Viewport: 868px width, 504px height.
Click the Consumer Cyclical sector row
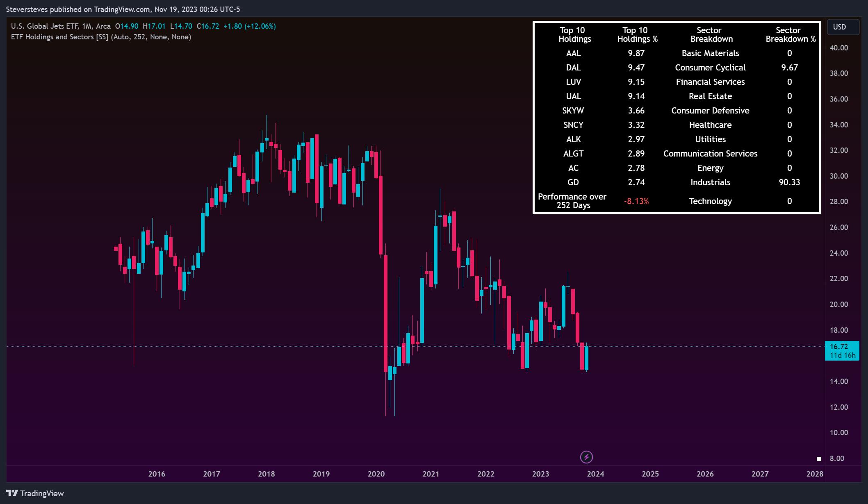click(710, 68)
